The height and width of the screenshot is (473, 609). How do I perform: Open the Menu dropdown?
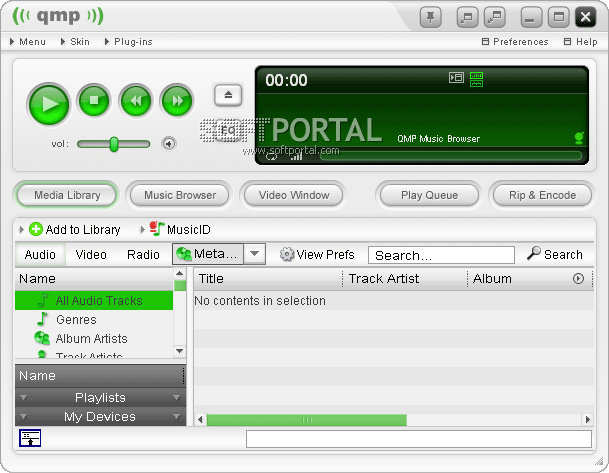[x=28, y=42]
